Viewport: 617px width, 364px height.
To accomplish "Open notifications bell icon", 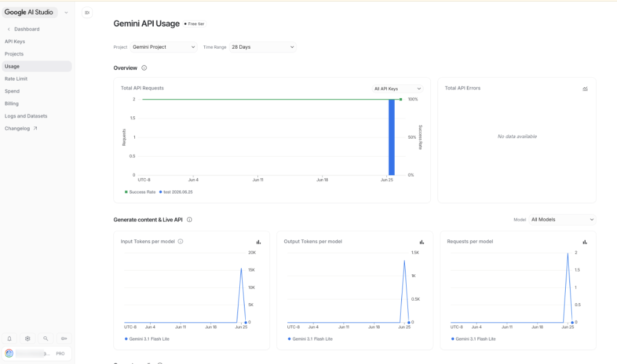I will pos(10,339).
